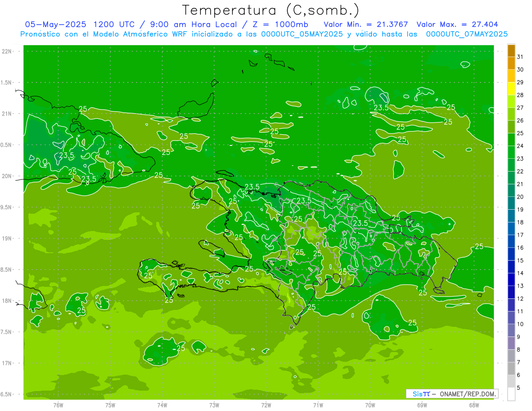Click the '0000UTC_07MAY2025' valid-until time
532x411 pixels.
click(466, 34)
